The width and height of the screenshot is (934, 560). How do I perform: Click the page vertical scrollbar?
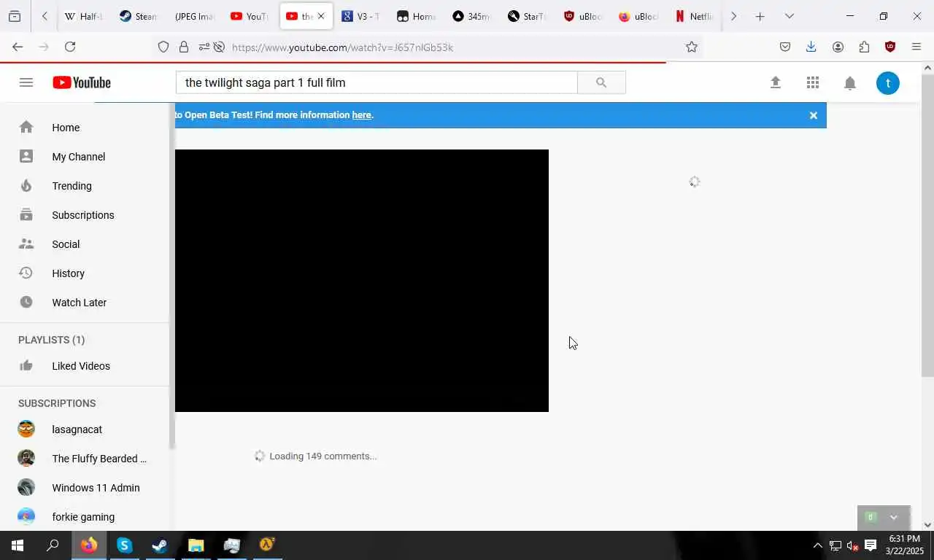(927, 226)
